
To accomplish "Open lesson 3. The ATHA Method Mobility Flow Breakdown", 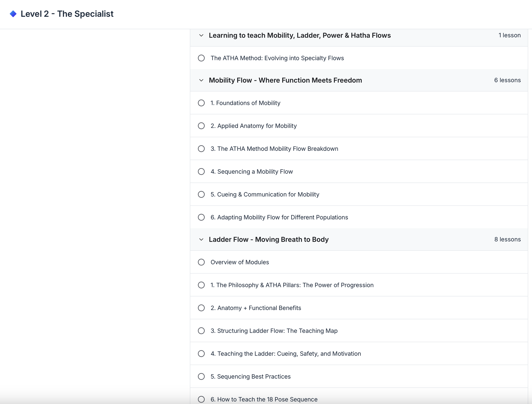I will [x=275, y=149].
